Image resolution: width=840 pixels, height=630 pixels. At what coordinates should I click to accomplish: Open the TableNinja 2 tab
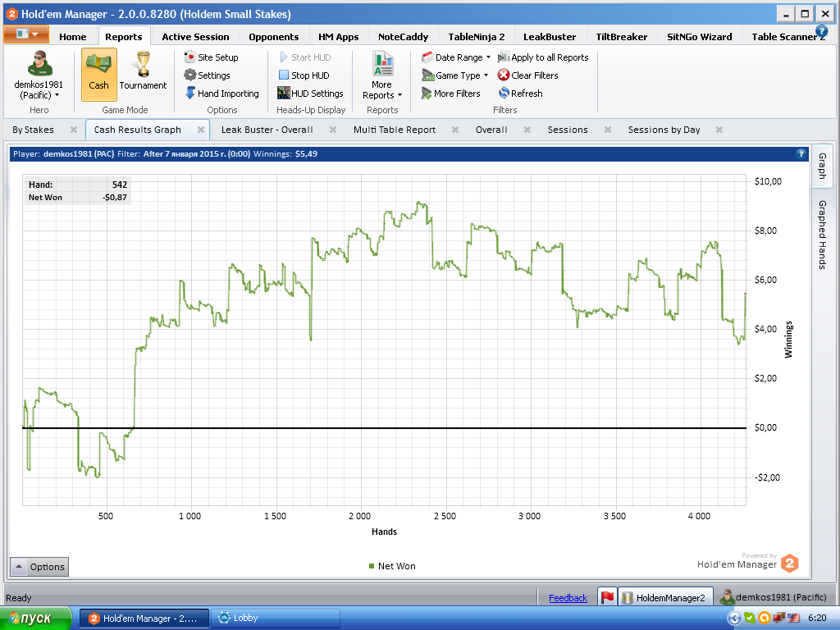click(x=477, y=36)
